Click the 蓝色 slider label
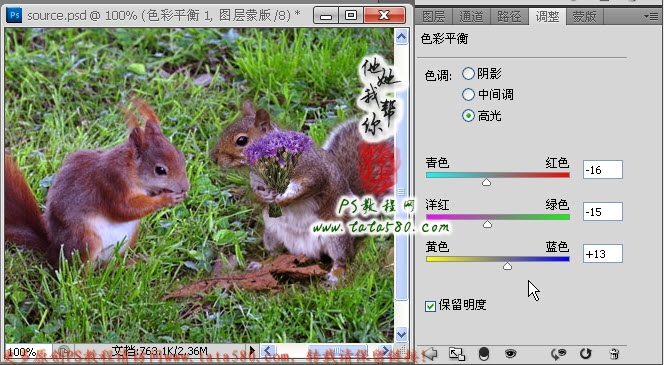The width and height of the screenshot is (664, 365). (x=557, y=247)
